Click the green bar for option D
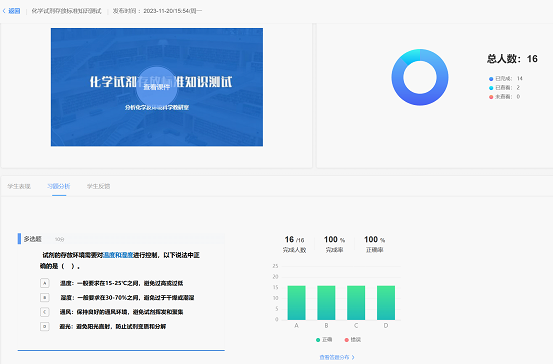The image size is (553, 364). (x=386, y=303)
